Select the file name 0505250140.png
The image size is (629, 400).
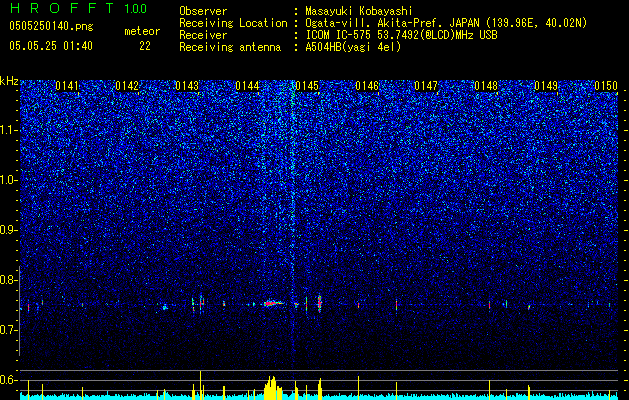point(51,26)
